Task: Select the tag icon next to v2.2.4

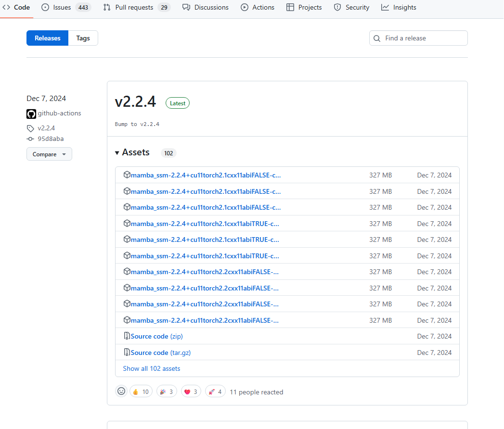Action: tap(30, 128)
